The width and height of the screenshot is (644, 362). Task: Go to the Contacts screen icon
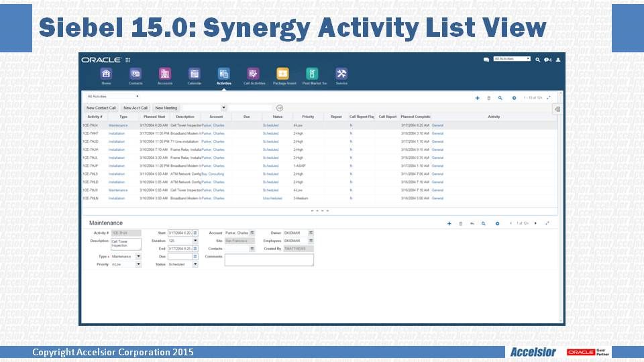tap(136, 74)
